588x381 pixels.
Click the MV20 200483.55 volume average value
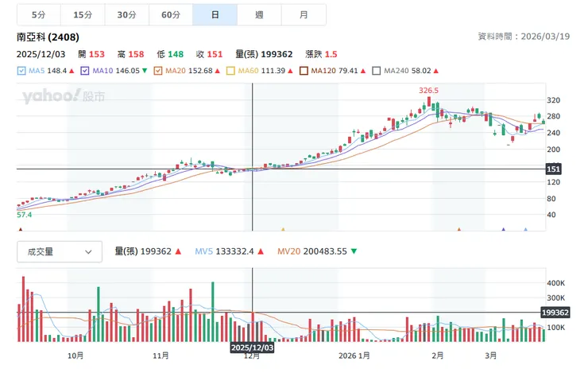317,251
